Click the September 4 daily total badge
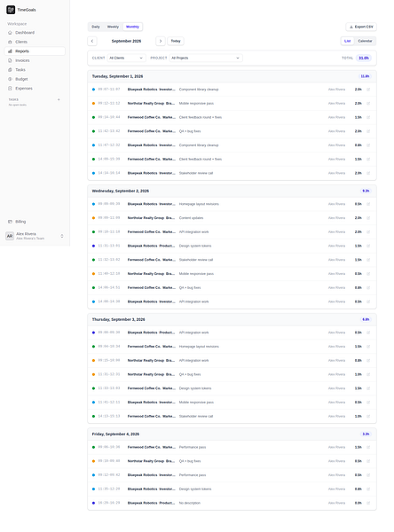This screenshot has width=394, height=532. (366, 434)
